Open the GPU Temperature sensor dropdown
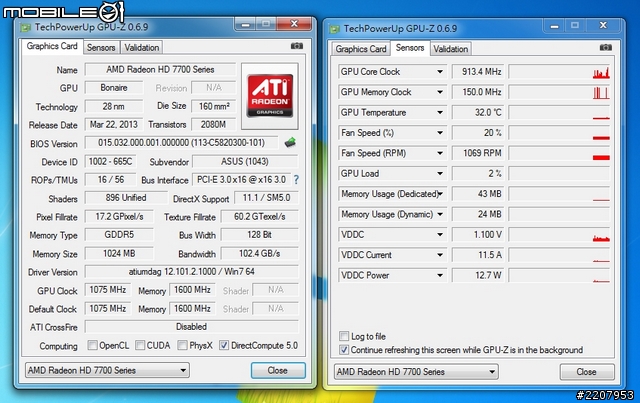Image resolution: width=640 pixels, height=403 pixels. [440, 112]
